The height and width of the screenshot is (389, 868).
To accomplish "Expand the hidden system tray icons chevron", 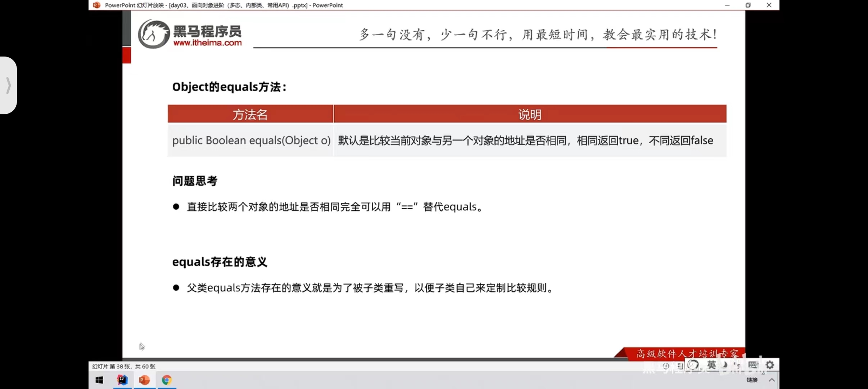I will [x=772, y=380].
